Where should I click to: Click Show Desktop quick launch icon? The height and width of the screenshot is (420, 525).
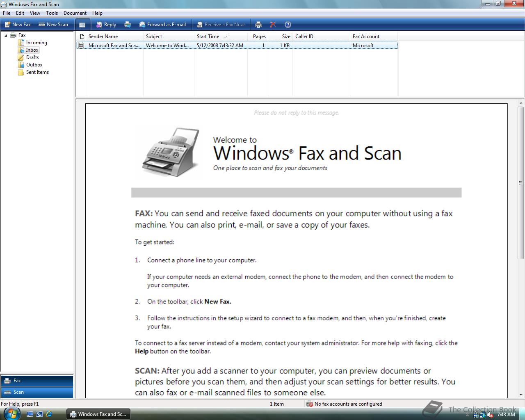(x=30, y=414)
